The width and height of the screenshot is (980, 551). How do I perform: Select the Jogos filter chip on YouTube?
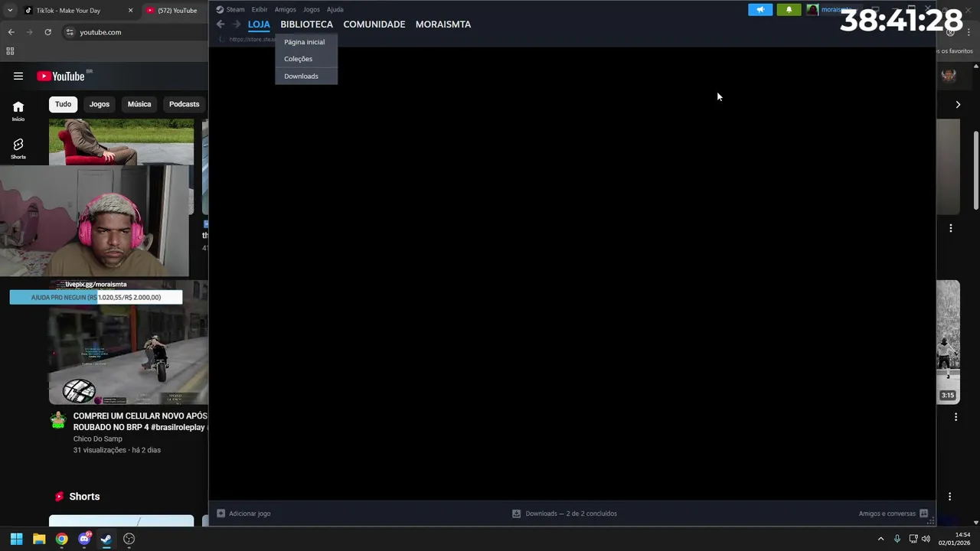[x=100, y=104]
